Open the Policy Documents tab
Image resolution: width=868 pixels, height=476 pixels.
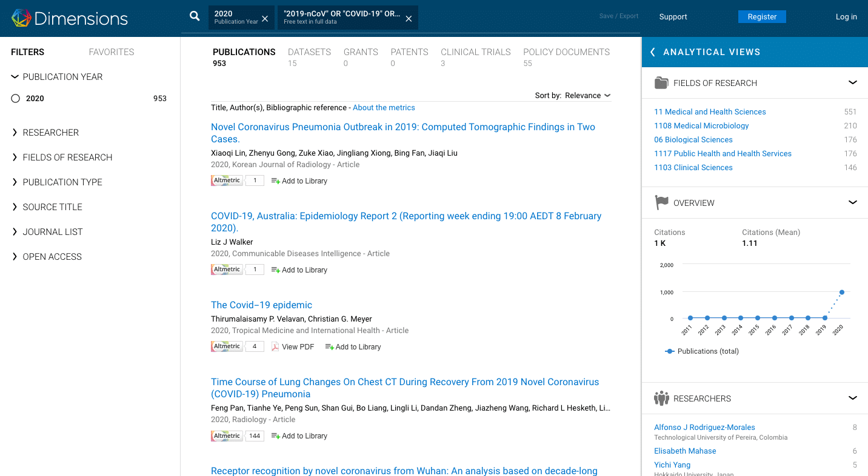[566, 52]
